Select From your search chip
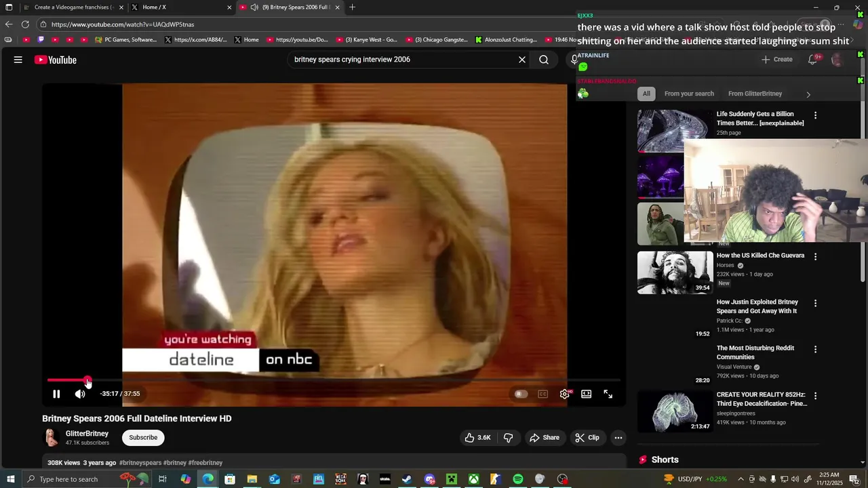The image size is (868, 488). [689, 94]
